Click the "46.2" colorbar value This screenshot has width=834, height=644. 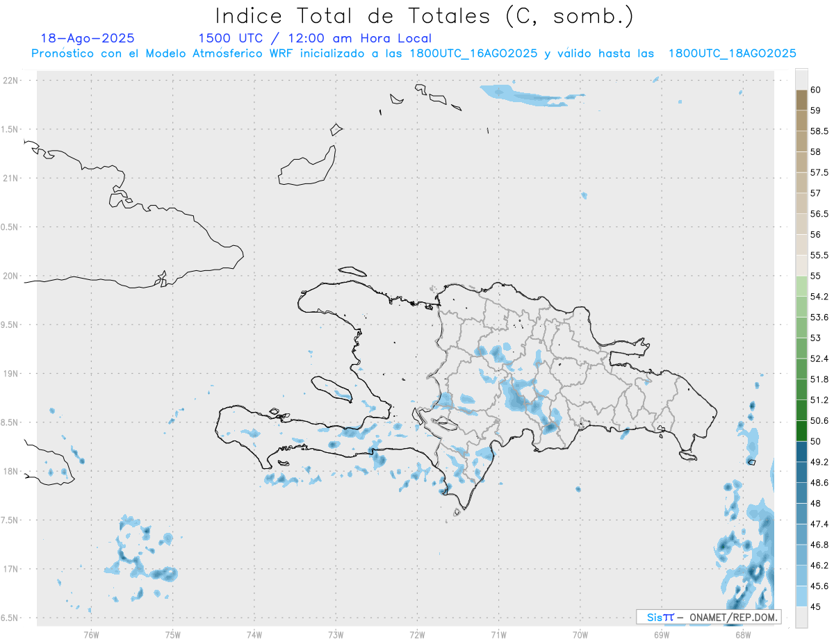pyautogui.click(x=819, y=565)
